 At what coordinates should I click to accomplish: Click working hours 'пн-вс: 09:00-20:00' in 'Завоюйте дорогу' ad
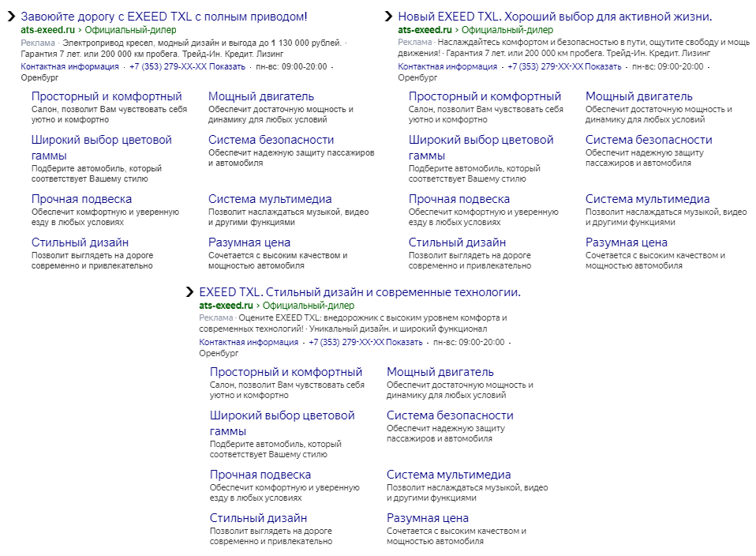(291, 66)
